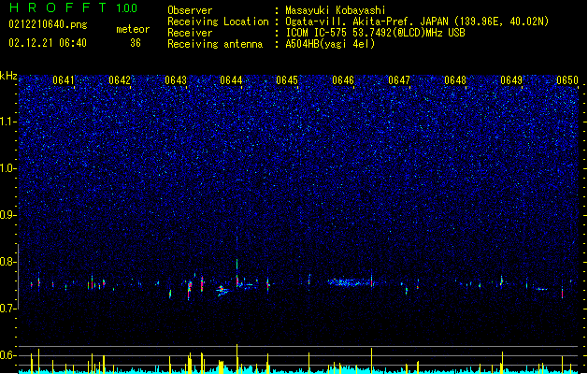Click the Ogata-vill. Akita-Pref. JAPAN location text
588x374 pixels.
tap(417, 22)
